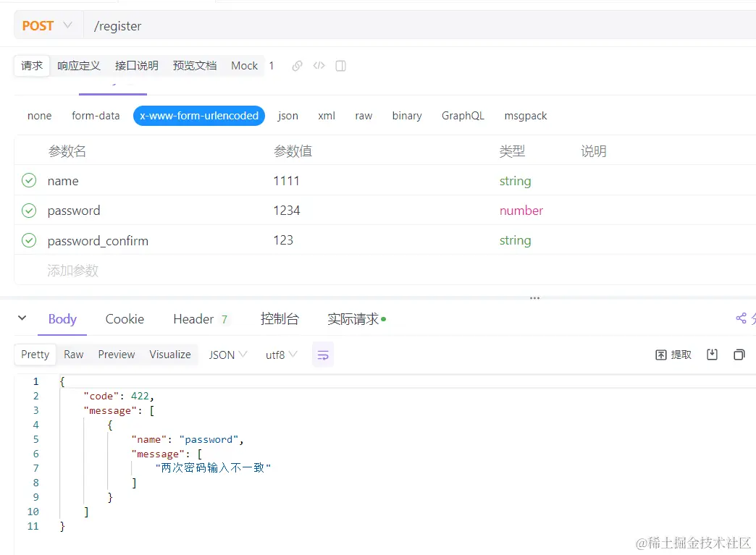The width and height of the screenshot is (756, 555).
Task: Click the name parameter name cell
Action: click(x=63, y=181)
